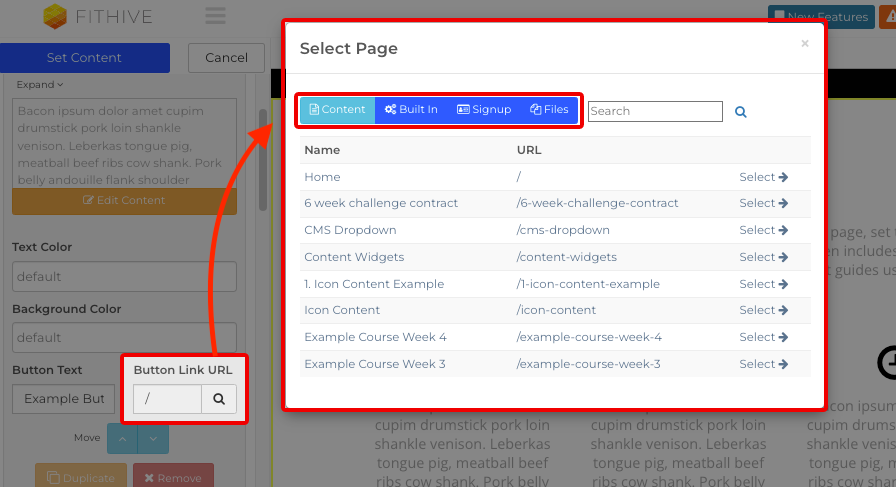Switch to the Signup tab
Screen dimensions: 896x487
point(483,109)
